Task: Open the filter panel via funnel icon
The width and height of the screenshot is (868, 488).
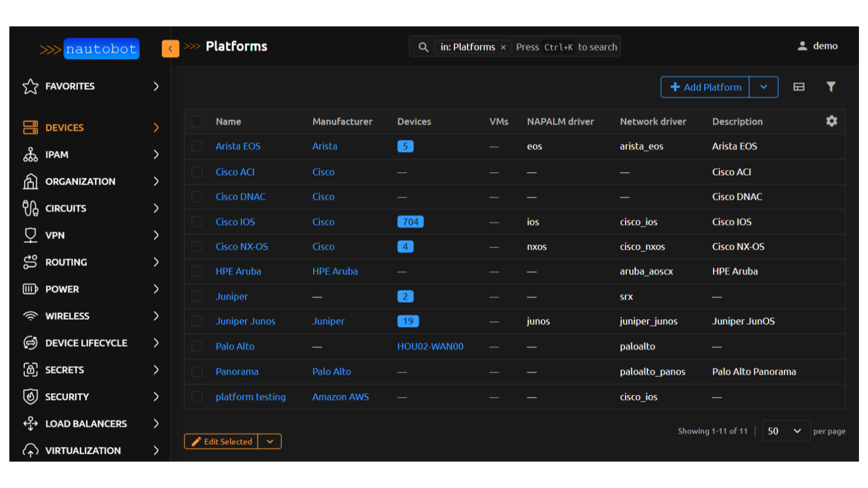Action: point(831,86)
